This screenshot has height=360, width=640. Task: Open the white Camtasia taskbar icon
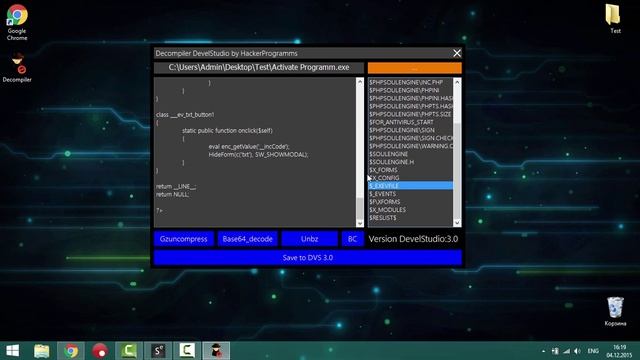tap(187, 351)
